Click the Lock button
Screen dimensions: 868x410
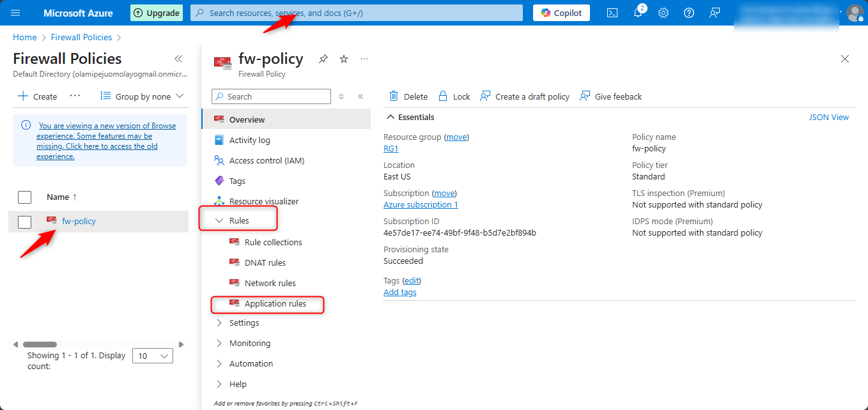[454, 96]
